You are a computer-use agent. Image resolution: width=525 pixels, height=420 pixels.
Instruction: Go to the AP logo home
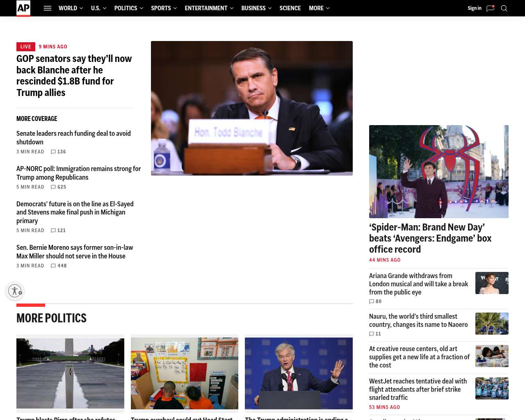(x=23, y=8)
